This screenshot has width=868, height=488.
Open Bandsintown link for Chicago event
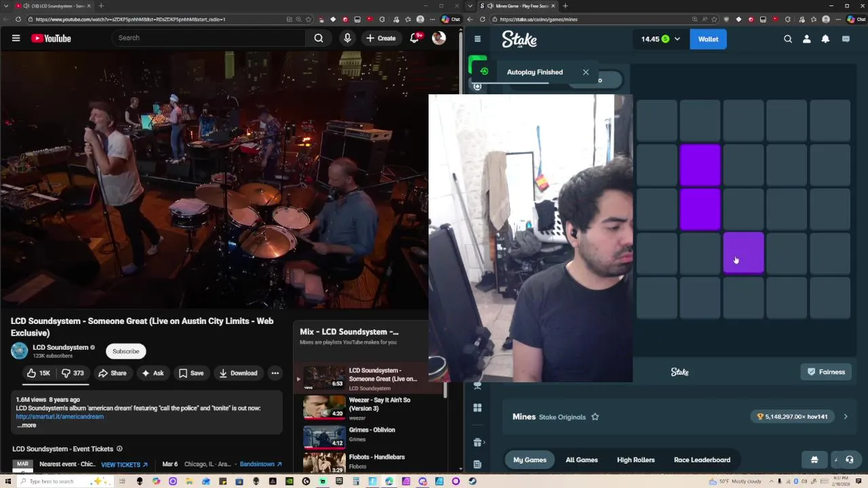[260, 464]
